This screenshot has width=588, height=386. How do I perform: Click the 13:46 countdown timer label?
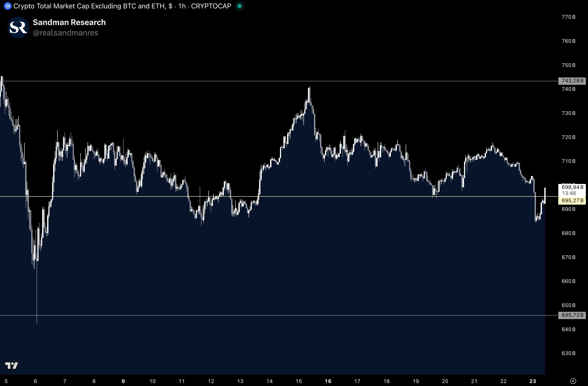tap(569, 193)
